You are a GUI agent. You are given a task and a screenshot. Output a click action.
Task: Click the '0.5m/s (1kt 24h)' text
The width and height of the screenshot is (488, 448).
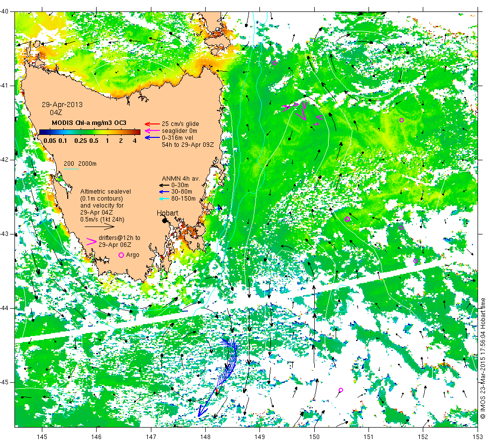point(103,220)
